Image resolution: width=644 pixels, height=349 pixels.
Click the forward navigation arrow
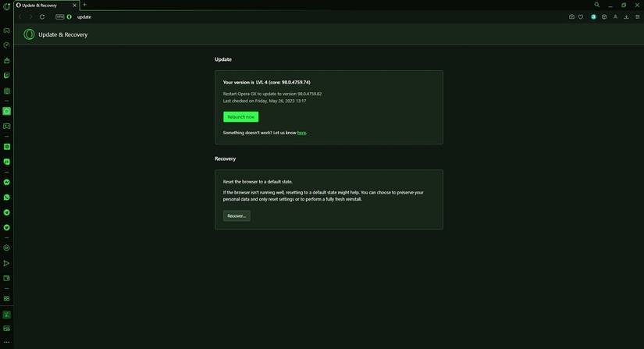[x=30, y=17]
